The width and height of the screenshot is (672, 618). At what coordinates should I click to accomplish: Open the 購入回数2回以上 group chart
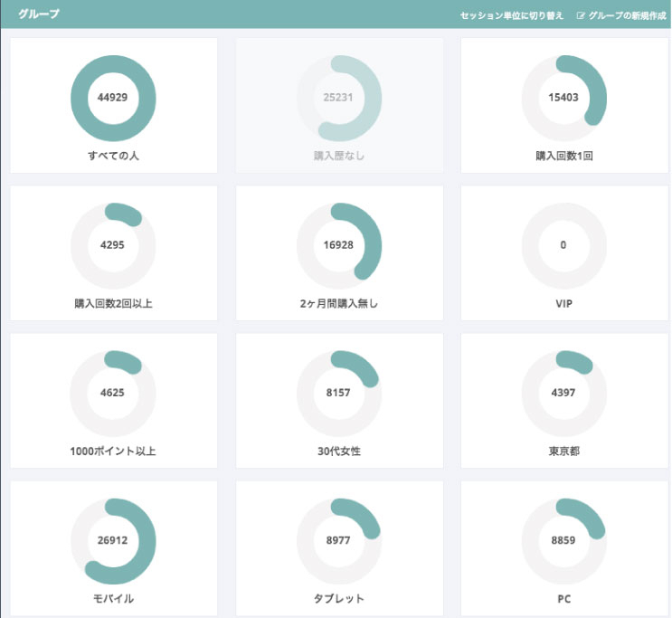pos(113,246)
